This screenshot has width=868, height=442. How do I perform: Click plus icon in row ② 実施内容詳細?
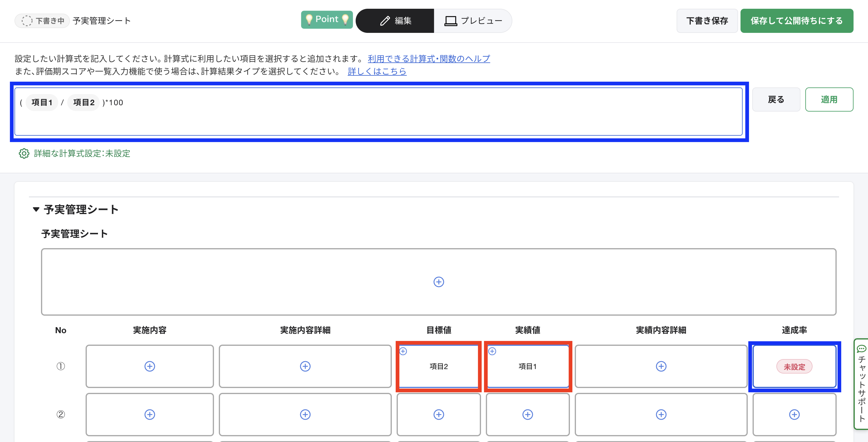pyautogui.click(x=305, y=414)
